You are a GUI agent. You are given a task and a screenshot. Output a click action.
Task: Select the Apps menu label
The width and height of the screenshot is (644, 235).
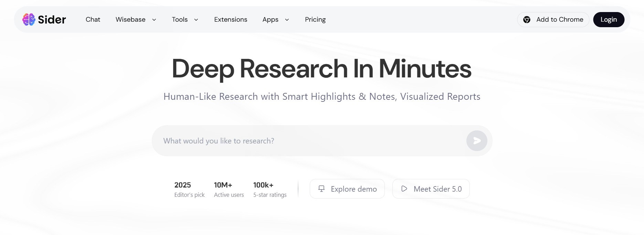click(270, 20)
